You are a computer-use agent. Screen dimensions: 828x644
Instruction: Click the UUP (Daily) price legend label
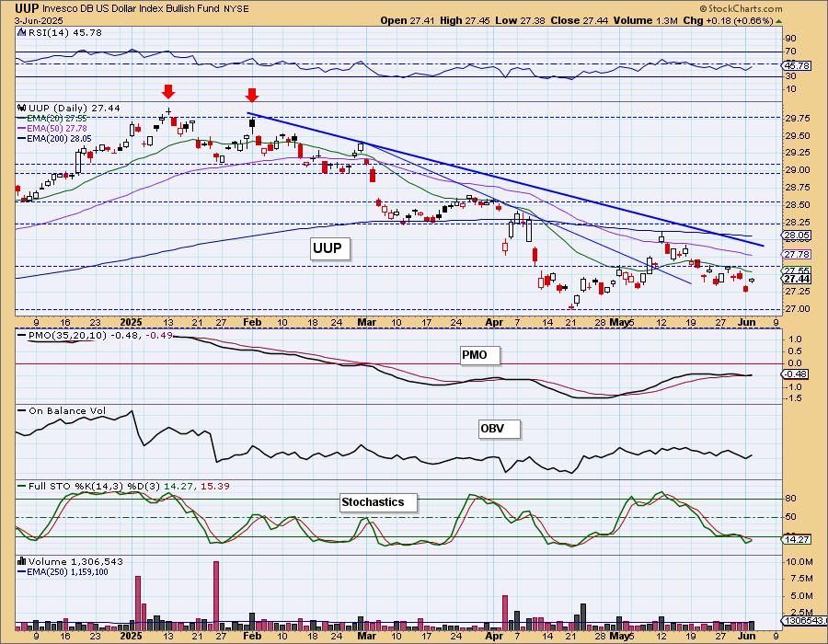pyautogui.click(x=75, y=108)
